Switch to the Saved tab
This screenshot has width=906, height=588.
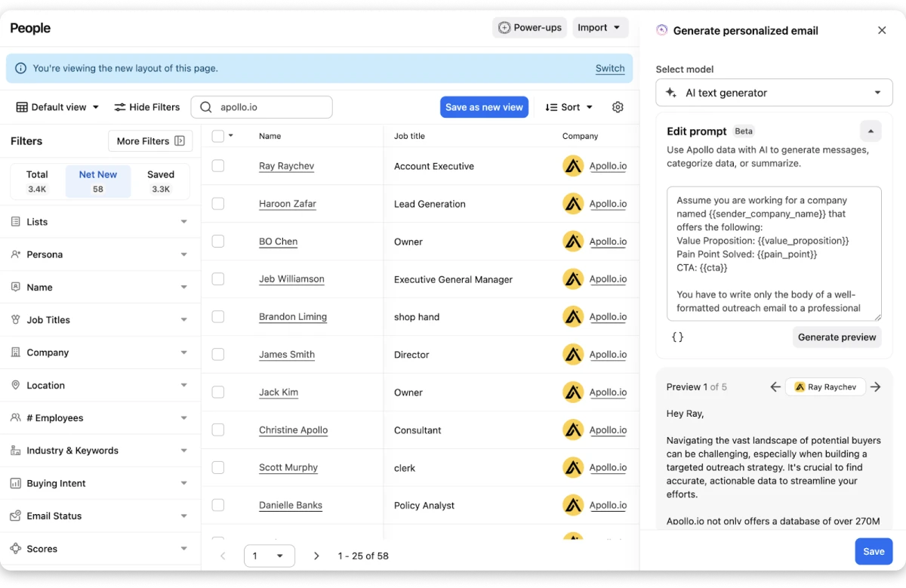(x=161, y=181)
